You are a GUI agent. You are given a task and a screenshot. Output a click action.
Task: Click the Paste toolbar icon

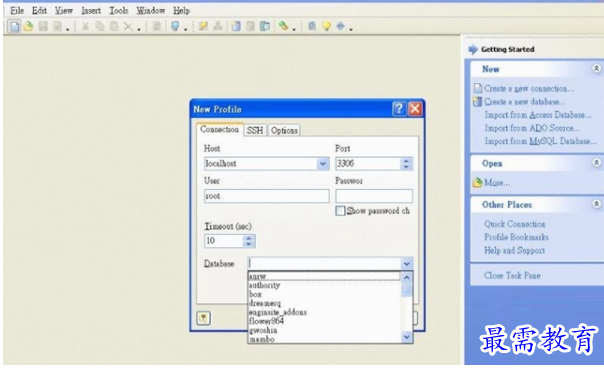point(114,26)
